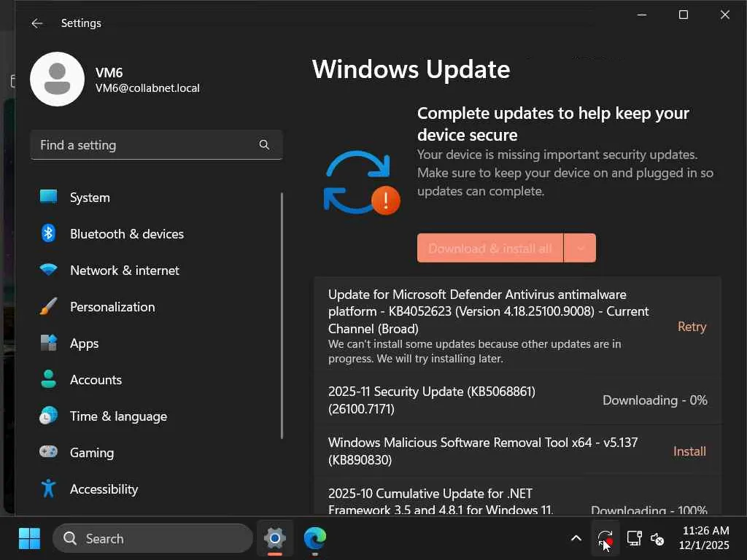This screenshot has width=747, height=560.
Task: Click the back arrow in Settings
Action: click(36, 23)
